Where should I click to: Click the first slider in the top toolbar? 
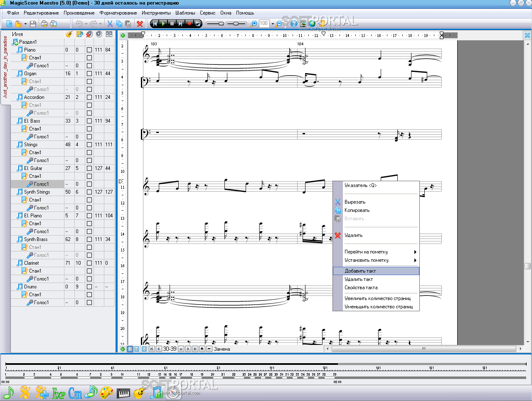(x=215, y=24)
